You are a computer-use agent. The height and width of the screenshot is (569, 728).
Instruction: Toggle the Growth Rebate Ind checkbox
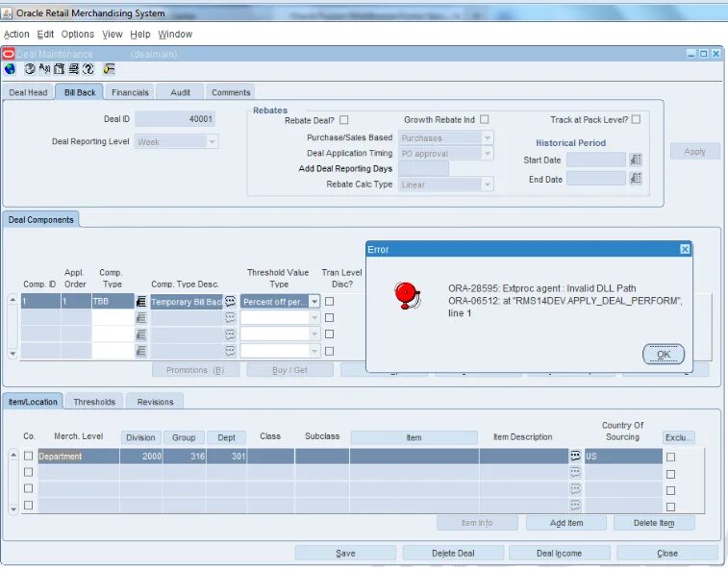[485, 119]
